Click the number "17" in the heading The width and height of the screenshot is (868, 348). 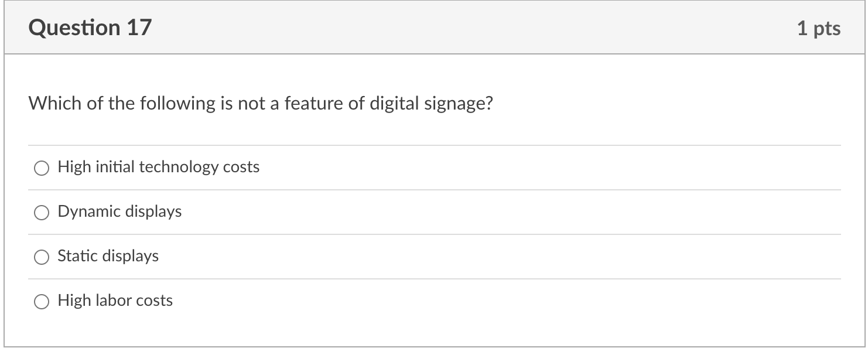[x=138, y=28]
